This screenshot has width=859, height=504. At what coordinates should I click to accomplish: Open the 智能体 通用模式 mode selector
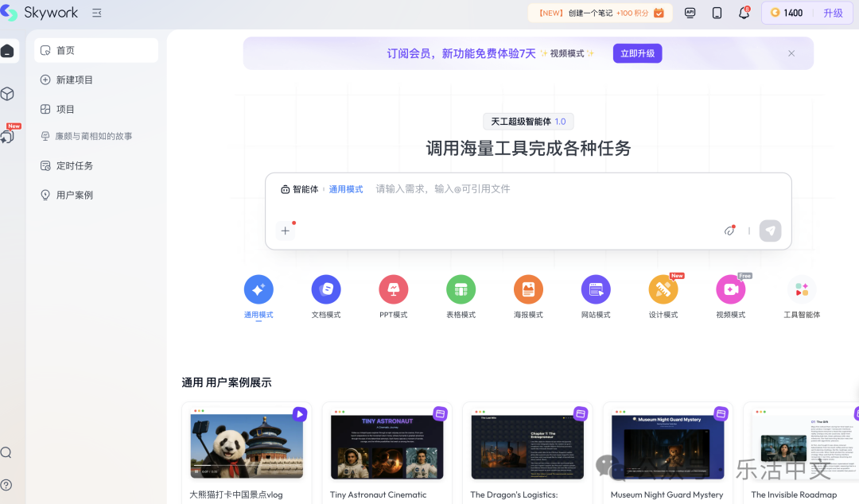321,189
